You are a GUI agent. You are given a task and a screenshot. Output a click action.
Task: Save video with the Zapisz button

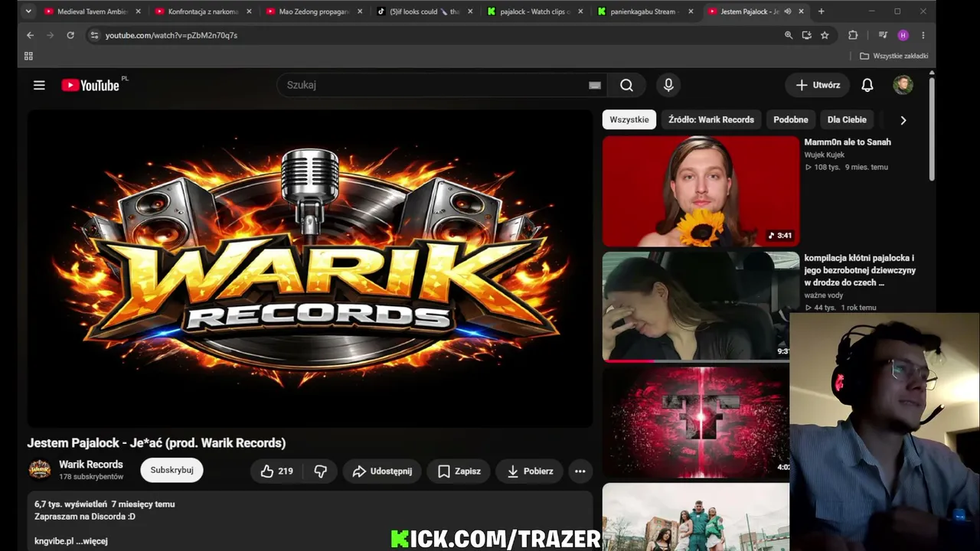pos(459,471)
